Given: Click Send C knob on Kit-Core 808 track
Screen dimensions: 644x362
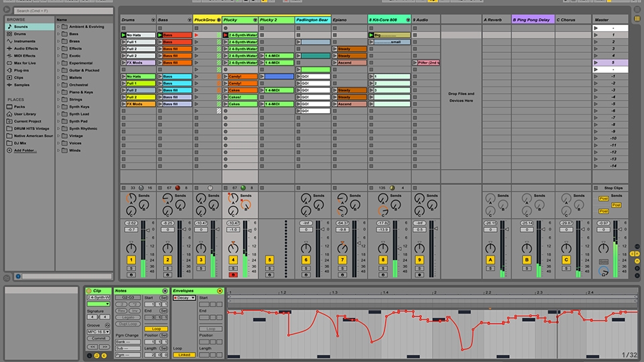Looking at the screenshot, I should pyautogui.click(x=383, y=211).
